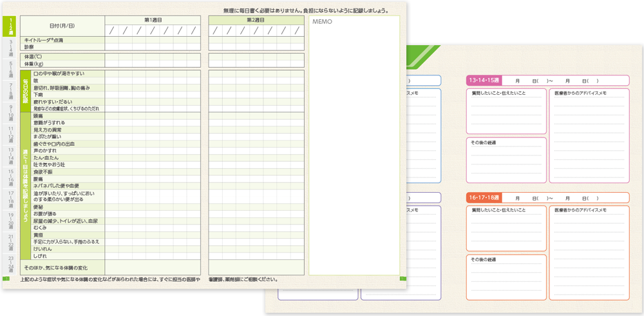
Task: Select the 第1週目 column header
Action: click(152, 20)
